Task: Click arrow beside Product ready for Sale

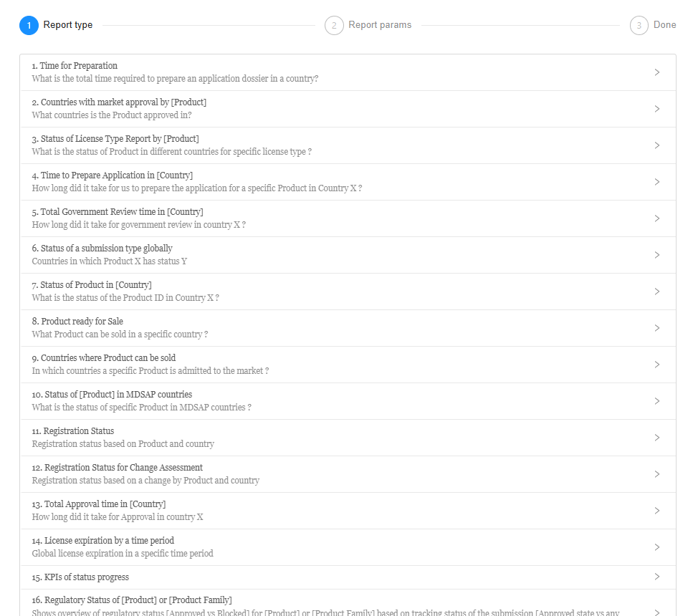Action: [x=656, y=328]
